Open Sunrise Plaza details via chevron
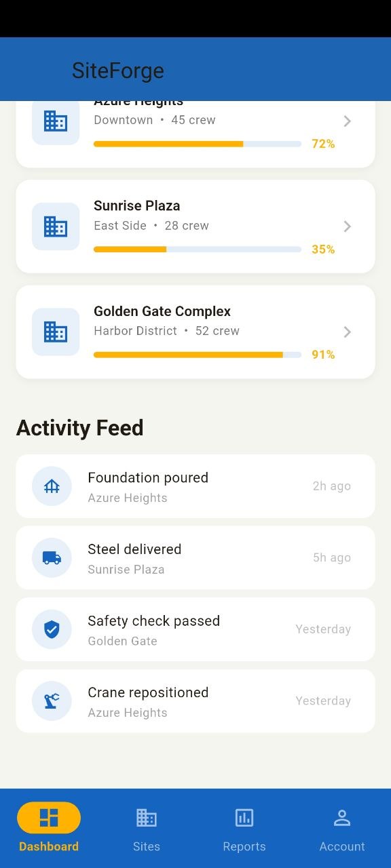This screenshot has height=868, width=391. click(x=347, y=226)
